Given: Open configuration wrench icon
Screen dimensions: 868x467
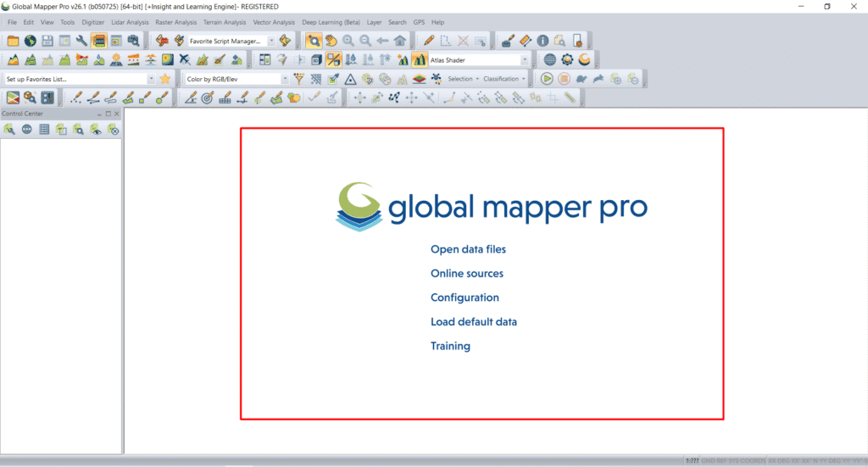Looking at the screenshot, I should [x=81, y=41].
